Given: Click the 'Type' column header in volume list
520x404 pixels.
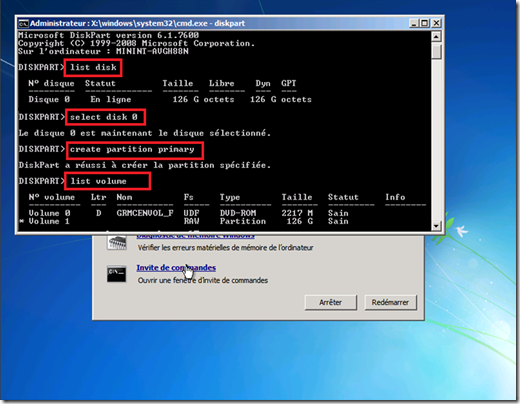Looking at the screenshot, I should pyautogui.click(x=230, y=197).
